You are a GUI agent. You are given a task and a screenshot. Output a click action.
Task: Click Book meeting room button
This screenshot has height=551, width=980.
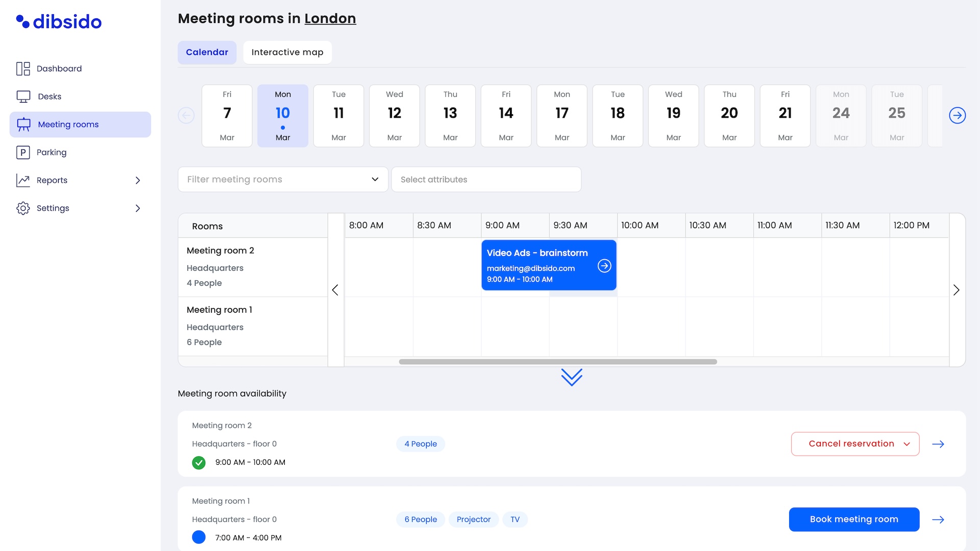coord(854,519)
